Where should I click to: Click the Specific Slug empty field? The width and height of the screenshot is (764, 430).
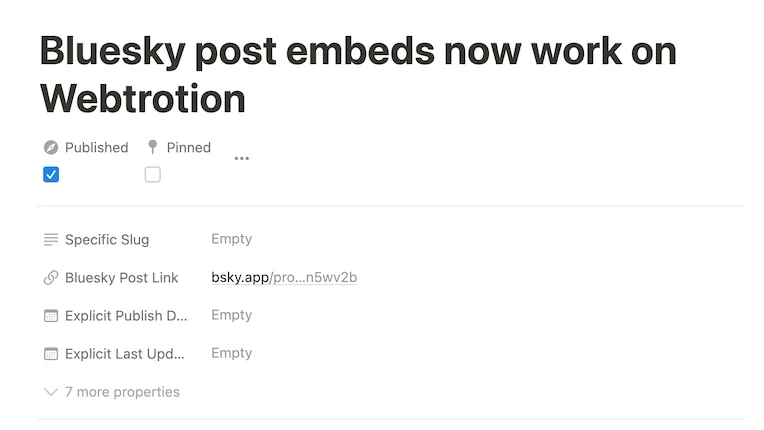pyautogui.click(x=231, y=240)
